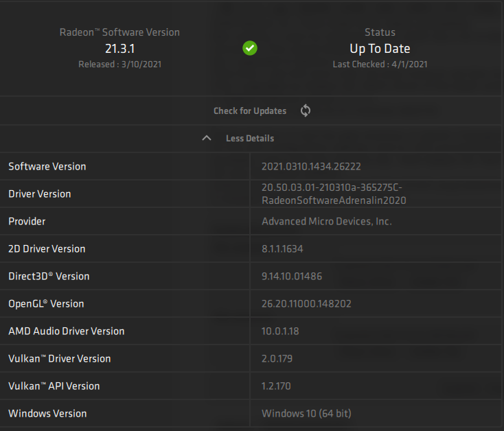Select the Vulkan API Version label
This screenshot has width=504, height=431.
54,386
